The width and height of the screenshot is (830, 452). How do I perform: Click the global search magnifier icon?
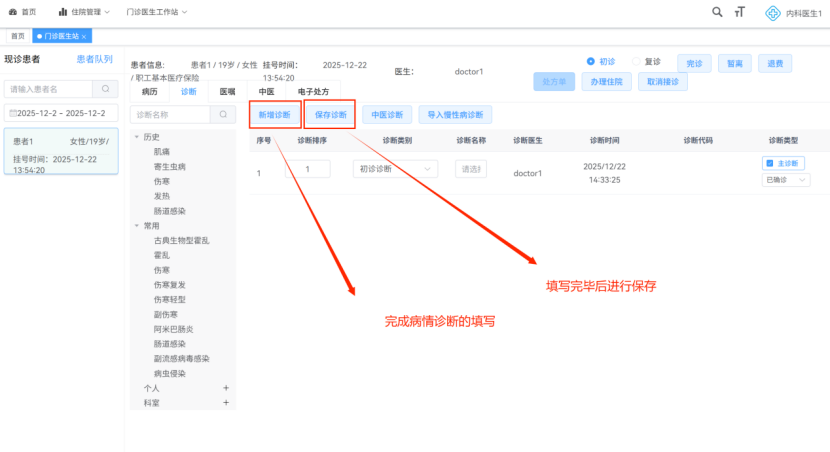tap(717, 12)
